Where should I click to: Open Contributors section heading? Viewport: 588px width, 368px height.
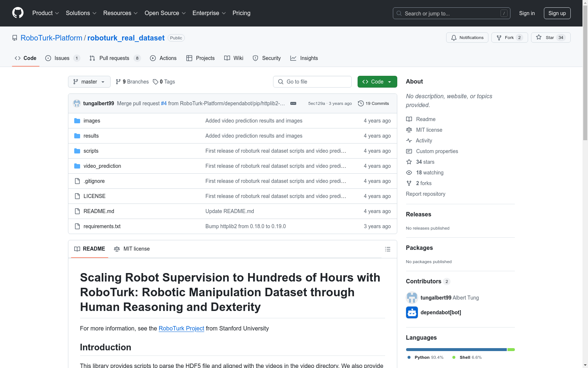(424, 282)
